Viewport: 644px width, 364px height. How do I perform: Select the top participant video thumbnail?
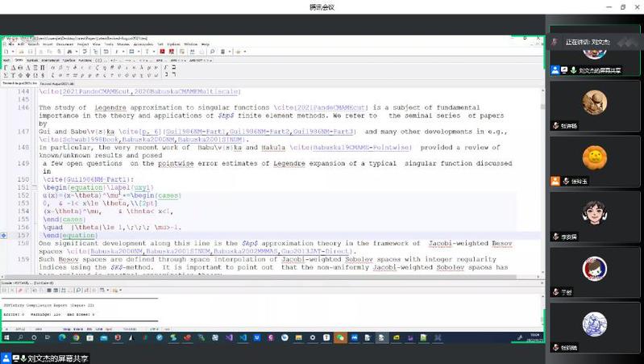595,50
